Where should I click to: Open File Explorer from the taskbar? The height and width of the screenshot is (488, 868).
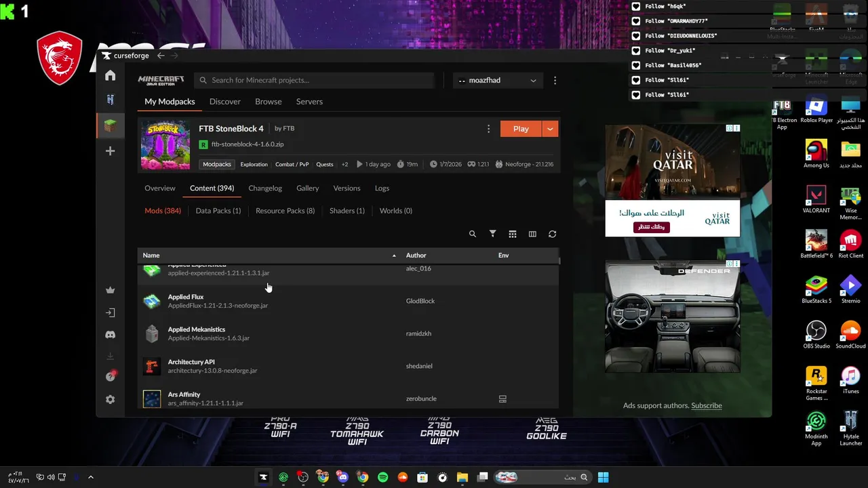(462, 477)
